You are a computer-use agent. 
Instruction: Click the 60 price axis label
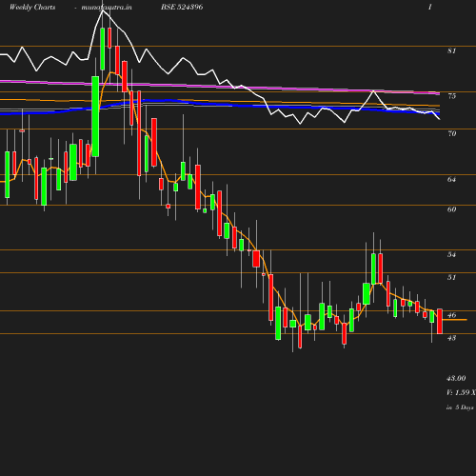(x=452, y=209)
